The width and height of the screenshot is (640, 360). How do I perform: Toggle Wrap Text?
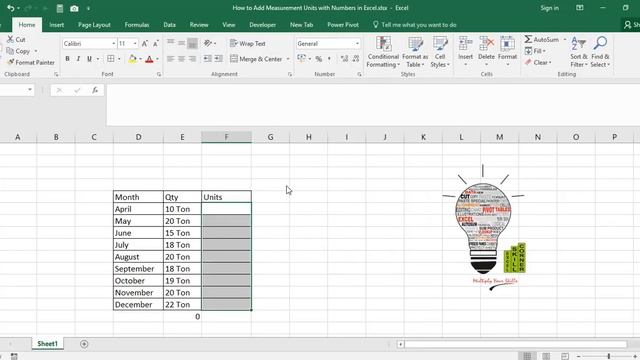pos(248,43)
